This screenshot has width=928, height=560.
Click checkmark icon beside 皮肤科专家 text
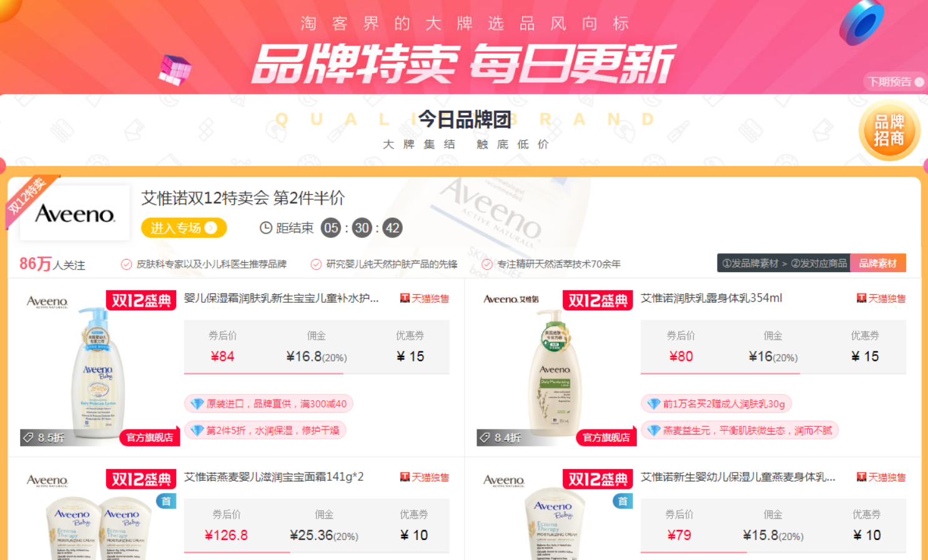126,264
